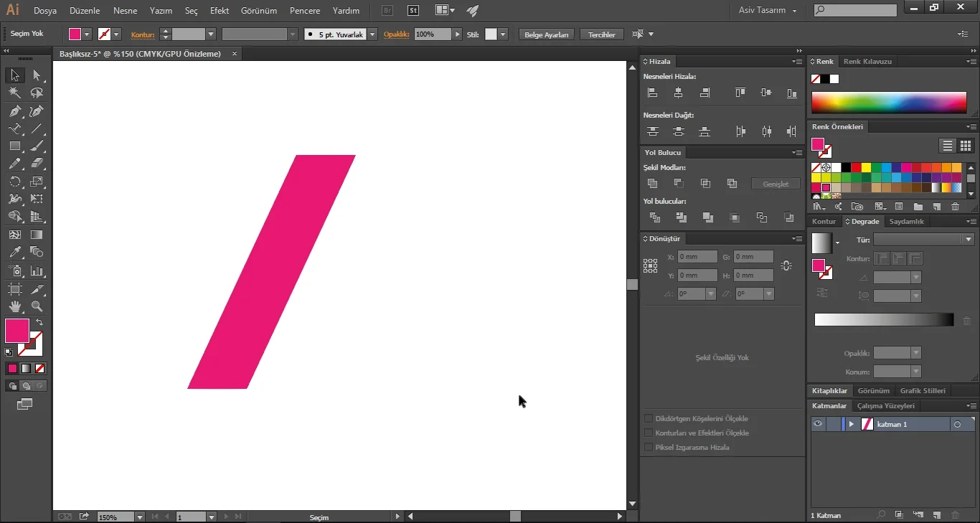The height and width of the screenshot is (523, 980).
Task: Open the Asiv Tasarım workspace dropdown
Action: [768, 11]
